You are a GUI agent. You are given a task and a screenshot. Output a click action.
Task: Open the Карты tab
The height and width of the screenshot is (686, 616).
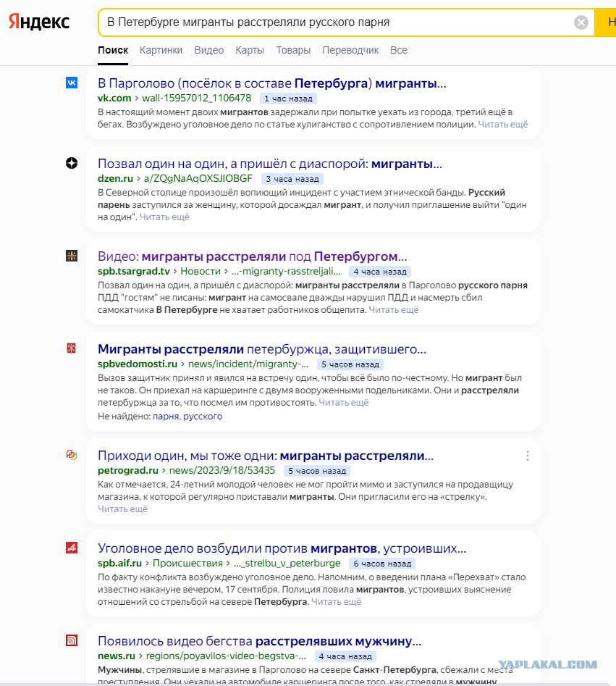pos(250,50)
